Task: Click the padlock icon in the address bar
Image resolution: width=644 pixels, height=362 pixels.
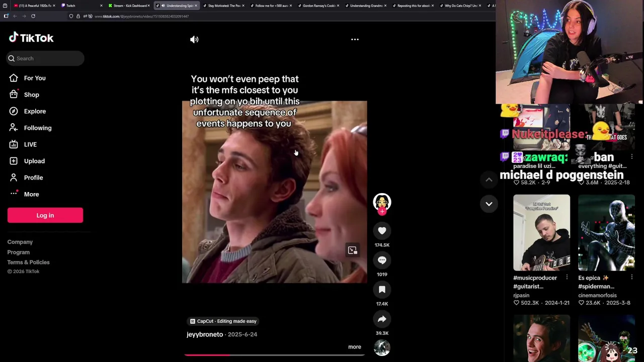Action: tap(78, 16)
